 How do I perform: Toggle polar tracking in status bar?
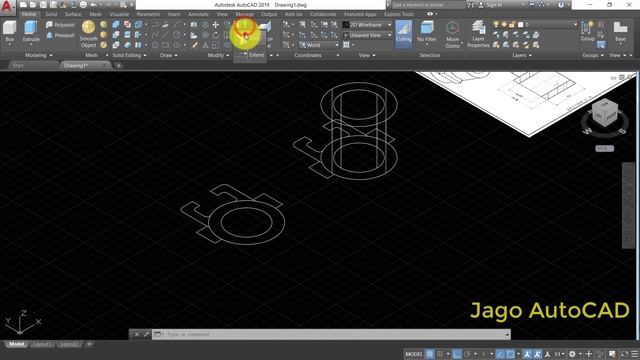(467, 354)
